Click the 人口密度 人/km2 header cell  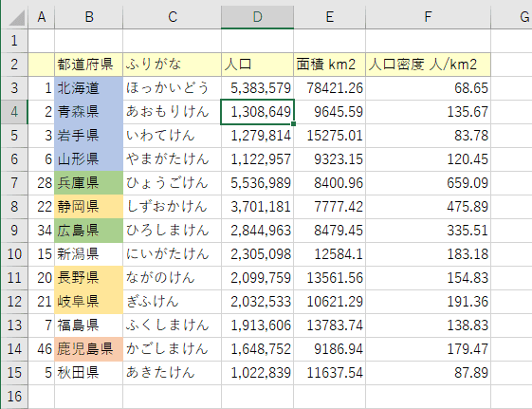pyautogui.click(x=429, y=65)
